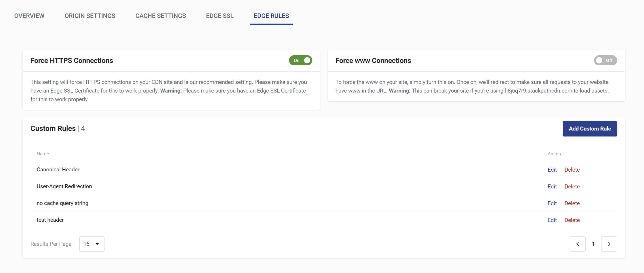Open Results Per Page dropdown

(x=91, y=244)
